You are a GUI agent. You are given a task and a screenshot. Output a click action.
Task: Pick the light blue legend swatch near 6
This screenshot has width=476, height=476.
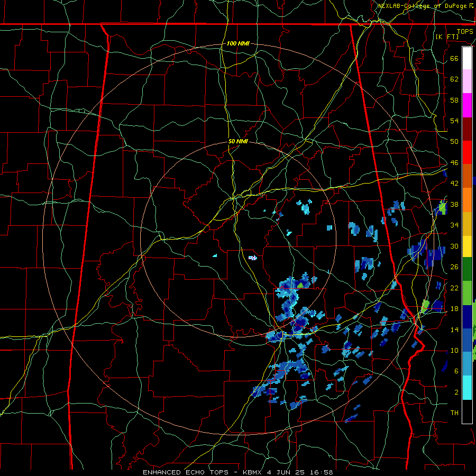point(467,364)
